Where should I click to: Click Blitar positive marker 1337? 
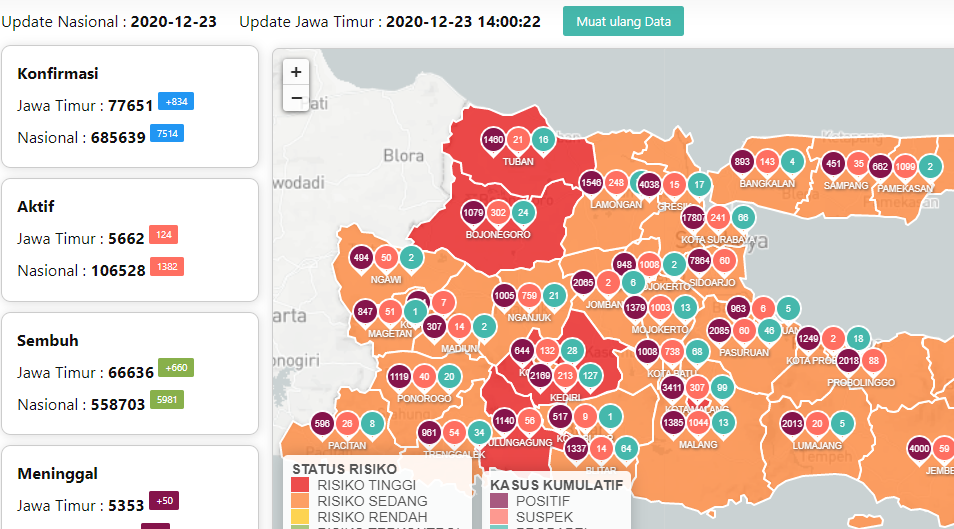coord(576,449)
